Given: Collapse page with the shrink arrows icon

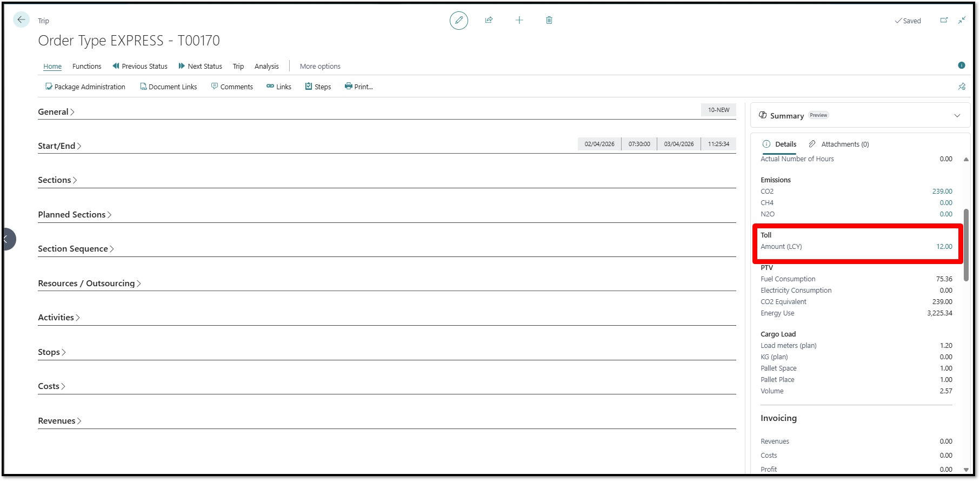Looking at the screenshot, I should 962,20.
